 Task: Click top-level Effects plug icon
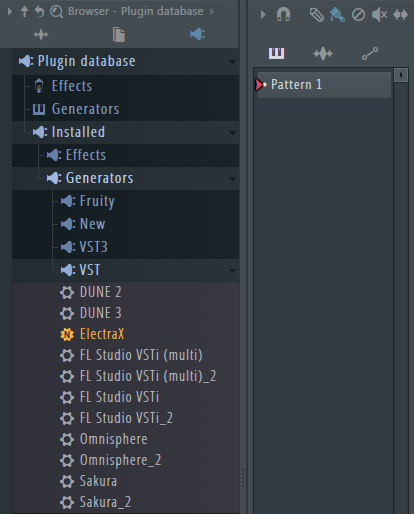pyautogui.click(x=39, y=86)
